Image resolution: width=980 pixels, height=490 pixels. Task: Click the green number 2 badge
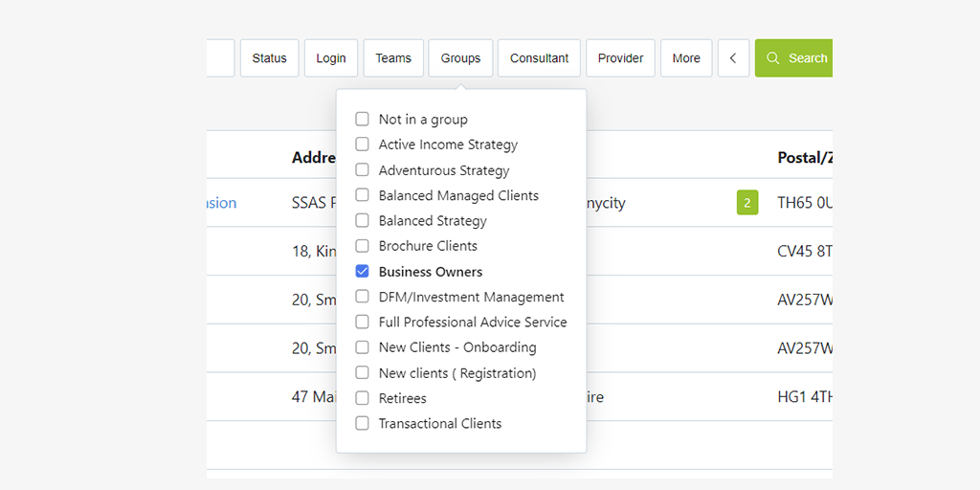click(x=746, y=203)
